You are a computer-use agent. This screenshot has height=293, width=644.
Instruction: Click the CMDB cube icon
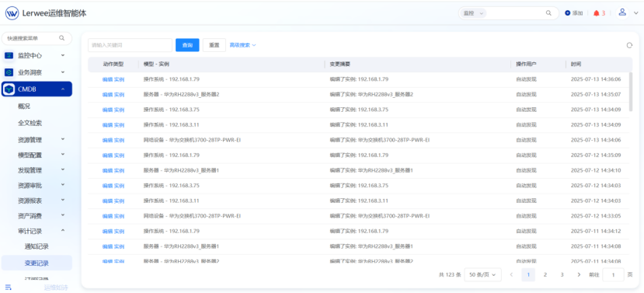pos(9,89)
